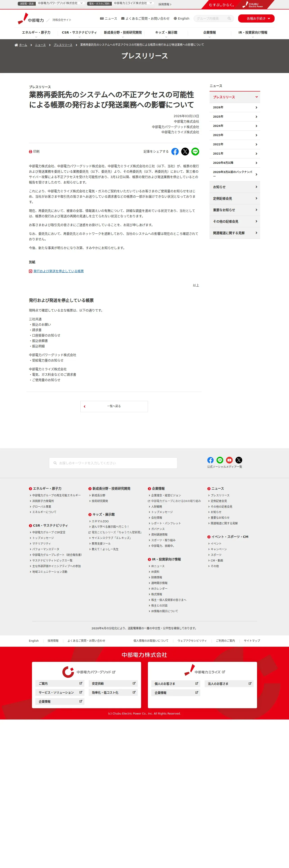Open the IR・投資家向け情報 menu
Viewport: 289px width, 868px height.
(x=253, y=33)
